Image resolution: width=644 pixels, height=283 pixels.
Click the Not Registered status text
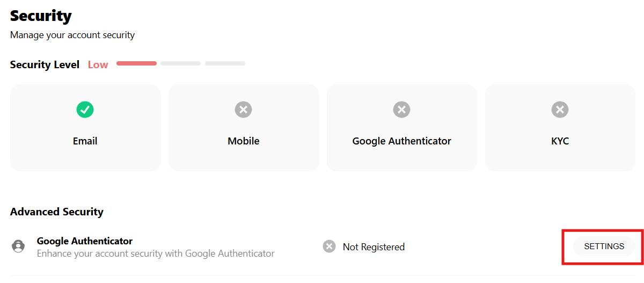point(374,247)
